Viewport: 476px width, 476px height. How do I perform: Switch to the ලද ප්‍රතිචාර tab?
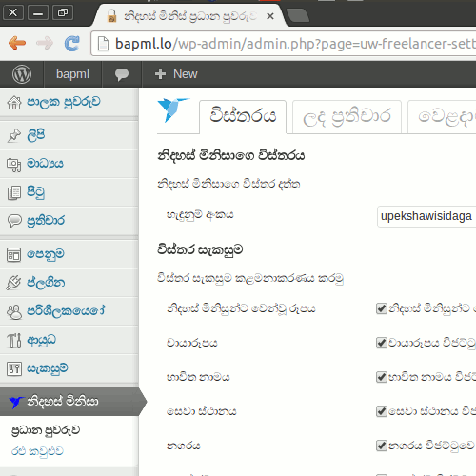(347, 117)
